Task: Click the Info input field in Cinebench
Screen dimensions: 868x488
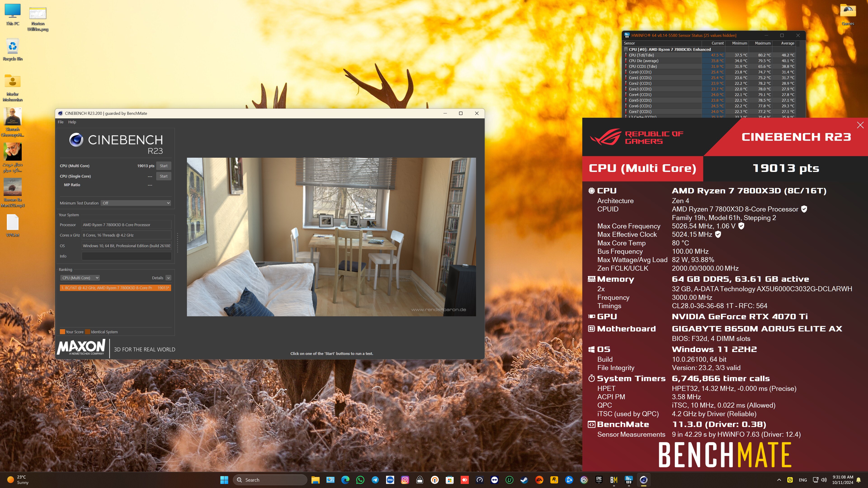Action: click(x=126, y=256)
